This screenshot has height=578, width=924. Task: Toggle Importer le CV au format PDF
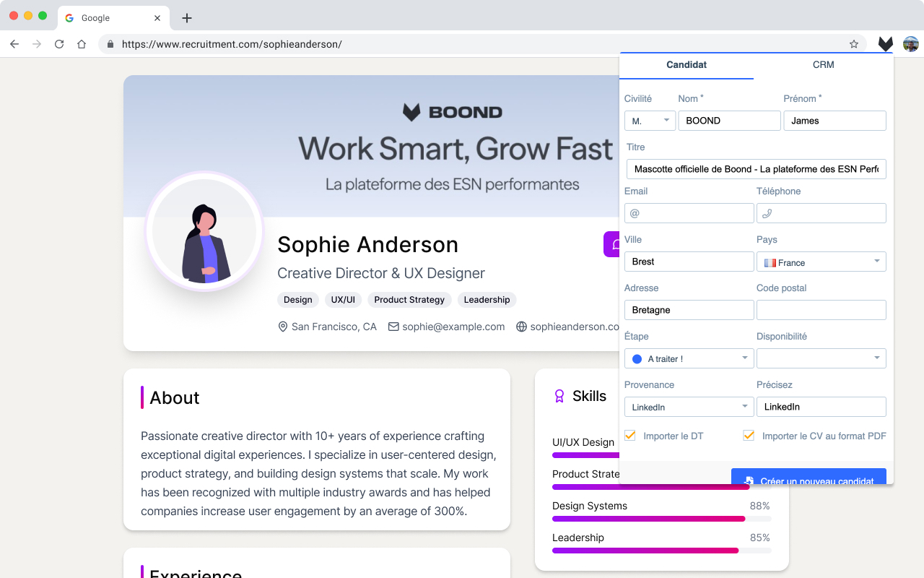click(749, 436)
